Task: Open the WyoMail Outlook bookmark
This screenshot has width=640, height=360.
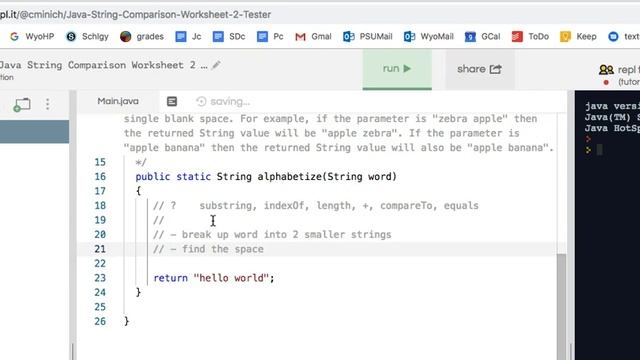Action: click(429, 37)
